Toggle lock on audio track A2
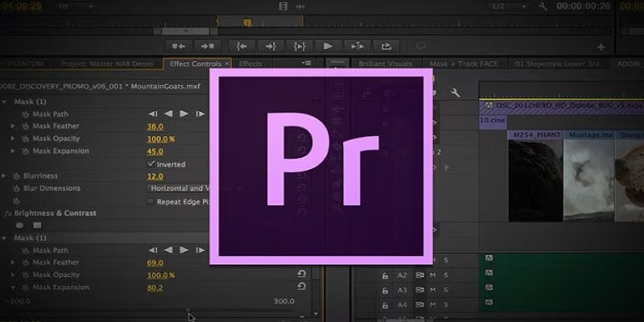This screenshot has width=644, height=322. [386, 275]
